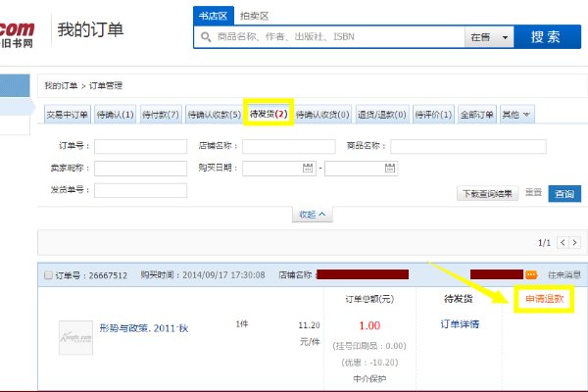Viewport: 588px width, 392px height.
Task: Open the purchase end date calendar icon
Action: 390,168
